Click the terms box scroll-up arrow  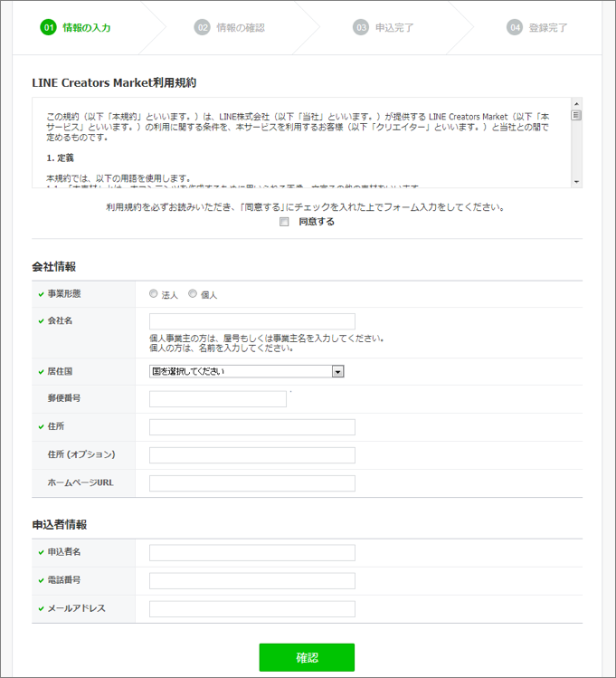pyautogui.click(x=576, y=104)
